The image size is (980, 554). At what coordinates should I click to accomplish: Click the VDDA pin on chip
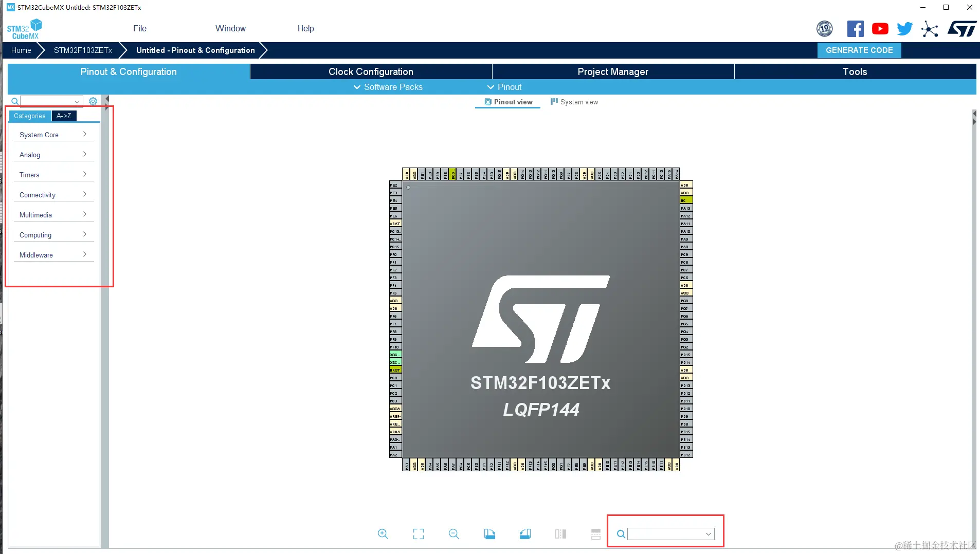tap(395, 432)
